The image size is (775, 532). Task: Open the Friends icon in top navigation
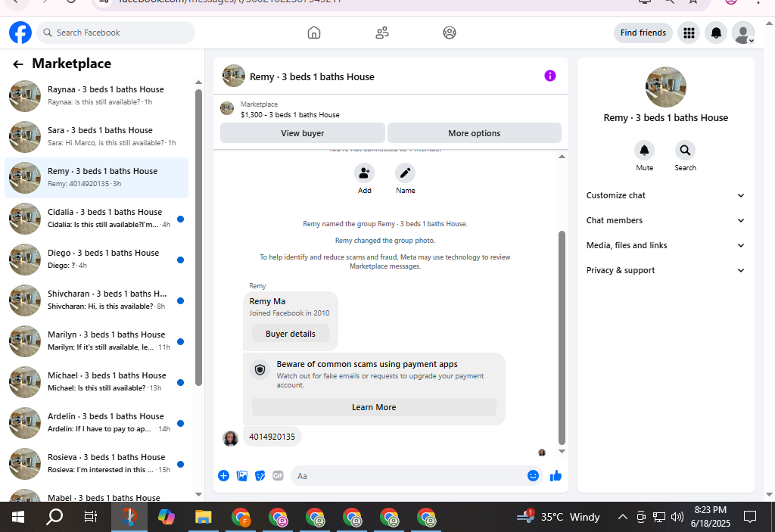(x=382, y=33)
